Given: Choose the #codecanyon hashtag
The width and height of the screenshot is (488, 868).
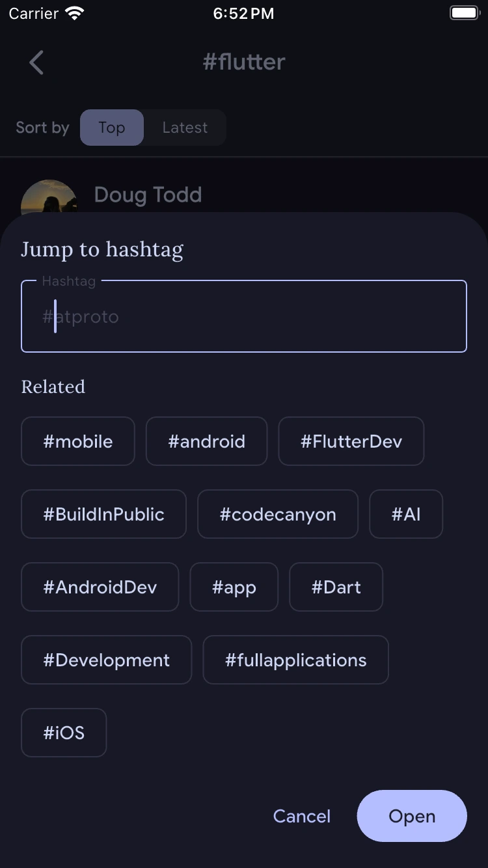Looking at the screenshot, I should click(x=278, y=514).
